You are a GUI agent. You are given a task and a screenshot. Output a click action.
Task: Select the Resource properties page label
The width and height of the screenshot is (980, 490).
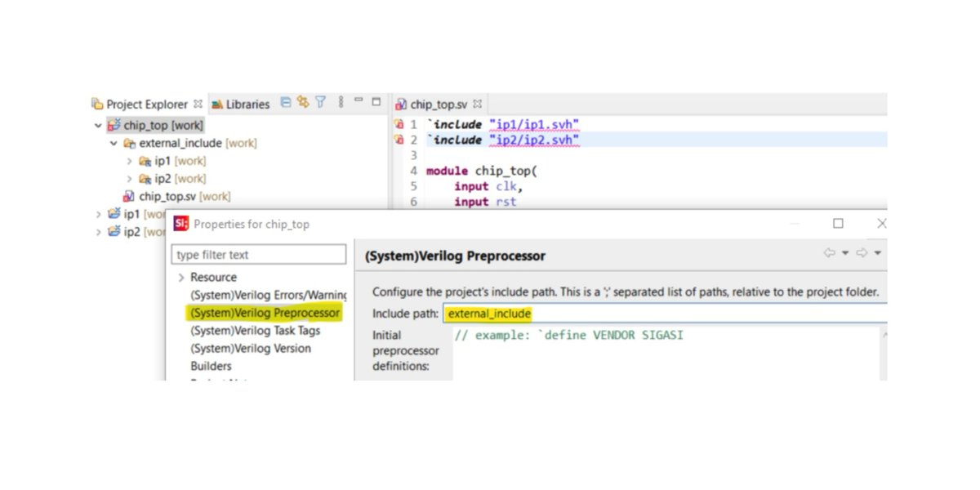click(x=213, y=278)
